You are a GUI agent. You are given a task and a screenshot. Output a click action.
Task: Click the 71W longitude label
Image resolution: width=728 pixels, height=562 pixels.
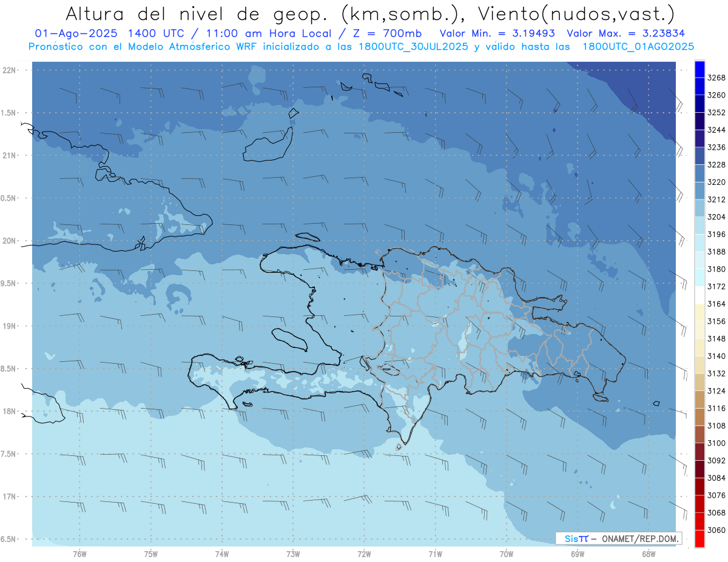point(435,553)
